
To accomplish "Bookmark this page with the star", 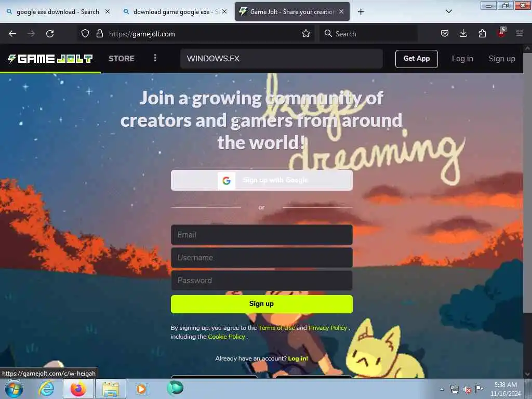I will tap(306, 34).
